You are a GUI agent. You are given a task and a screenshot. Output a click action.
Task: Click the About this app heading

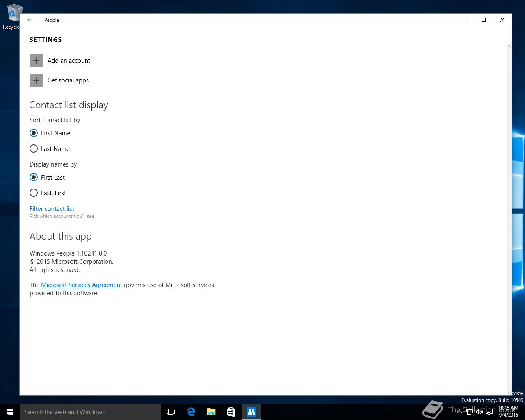tap(61, 236)
